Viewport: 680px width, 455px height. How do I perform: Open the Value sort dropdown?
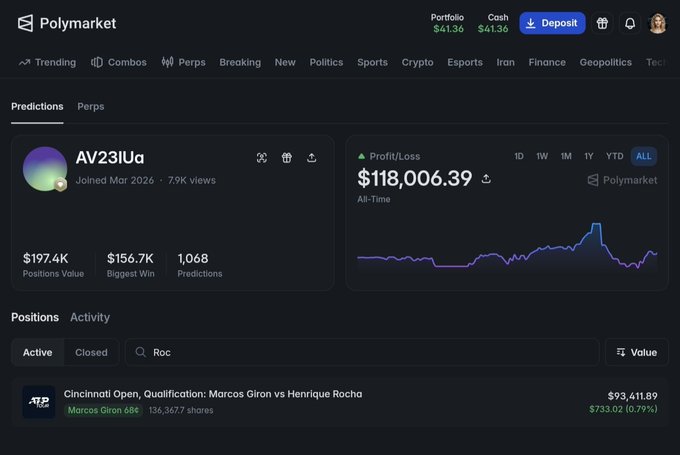[637, 353]
